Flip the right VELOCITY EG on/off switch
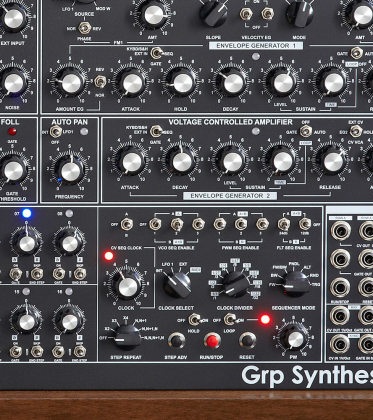The height and width of the screenshot is (420, 373). (x=267, y=14)
